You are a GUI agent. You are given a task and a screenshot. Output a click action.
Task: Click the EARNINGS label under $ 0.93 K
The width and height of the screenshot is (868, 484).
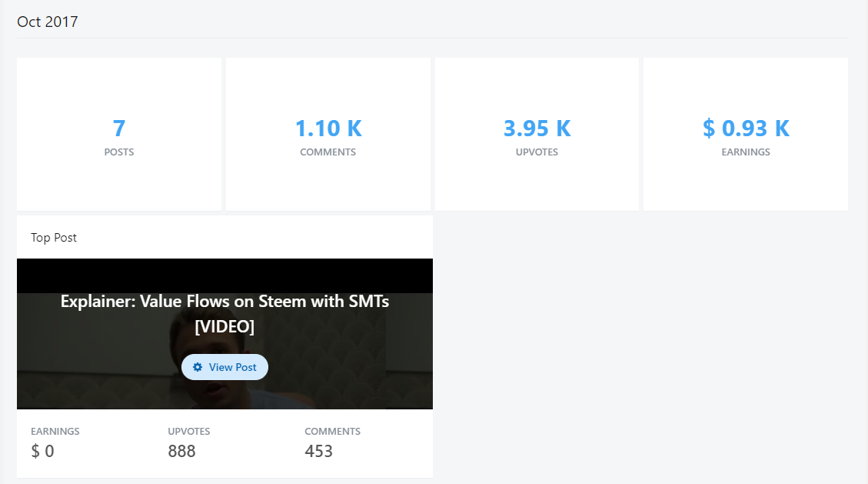(746, 152)
